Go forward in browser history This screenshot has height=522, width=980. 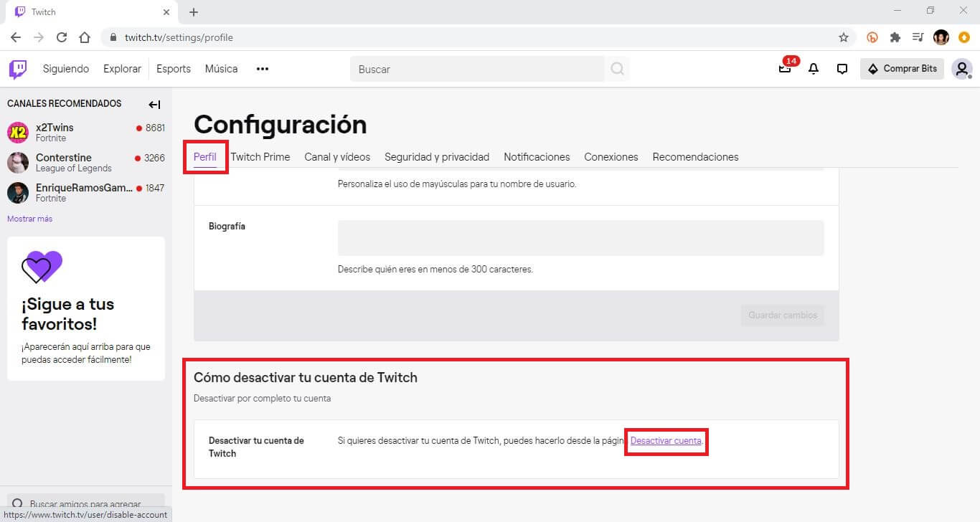click(39, 37)
